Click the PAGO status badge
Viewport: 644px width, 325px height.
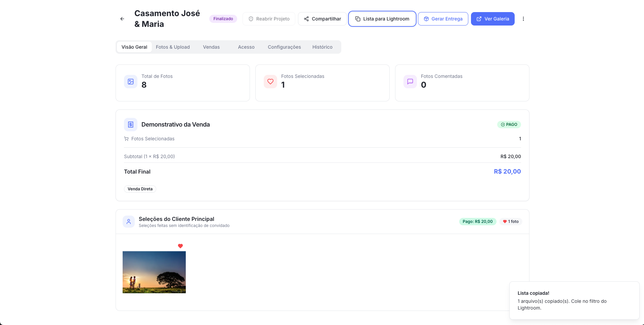tap(509, 125)
